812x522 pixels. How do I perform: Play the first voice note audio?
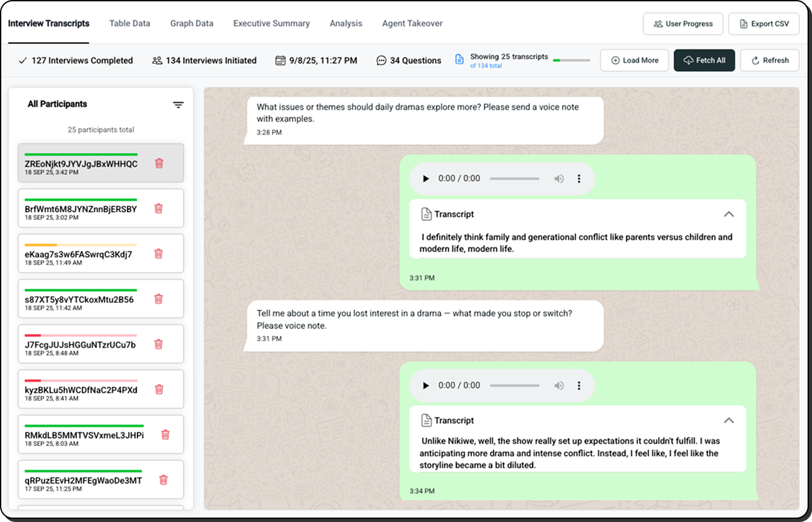click(x=426, y=179)
